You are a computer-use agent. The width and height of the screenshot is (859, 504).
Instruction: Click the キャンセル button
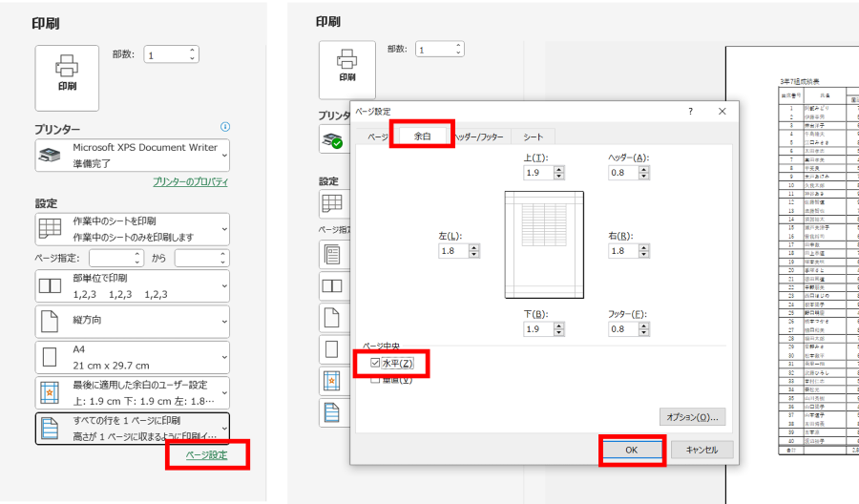702,450
